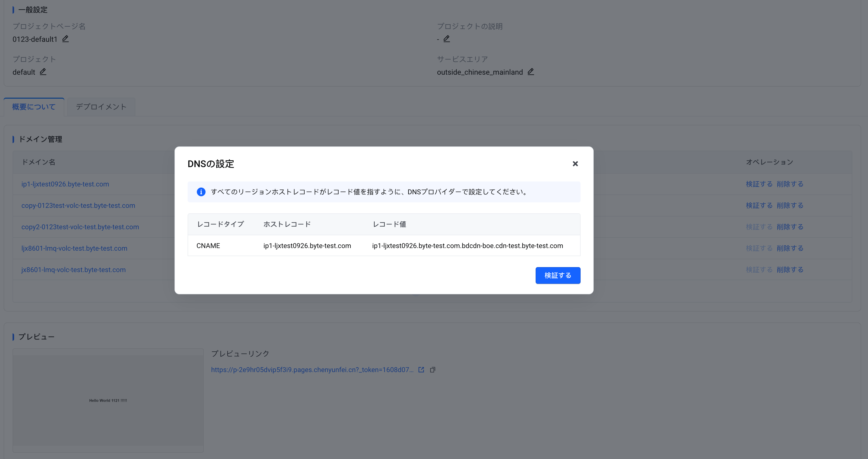Open copy2-0123test-volc-test.byte-test.com domain link
The width and height of the screenshot is (868, 459).
point(80,227)
